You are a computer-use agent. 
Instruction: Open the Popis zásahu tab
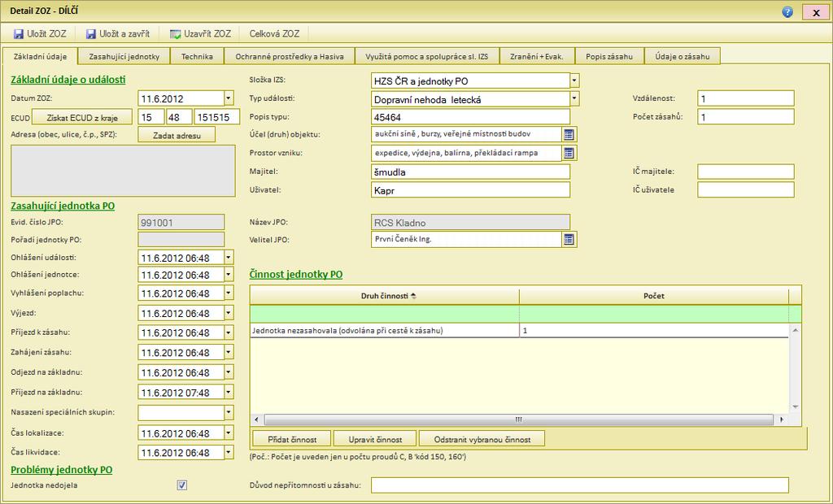(609, 56)
